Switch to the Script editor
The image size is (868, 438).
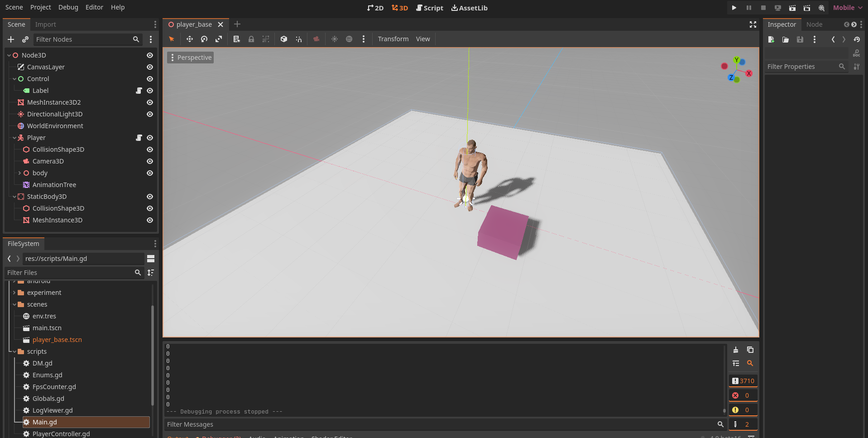coord(429,8)
